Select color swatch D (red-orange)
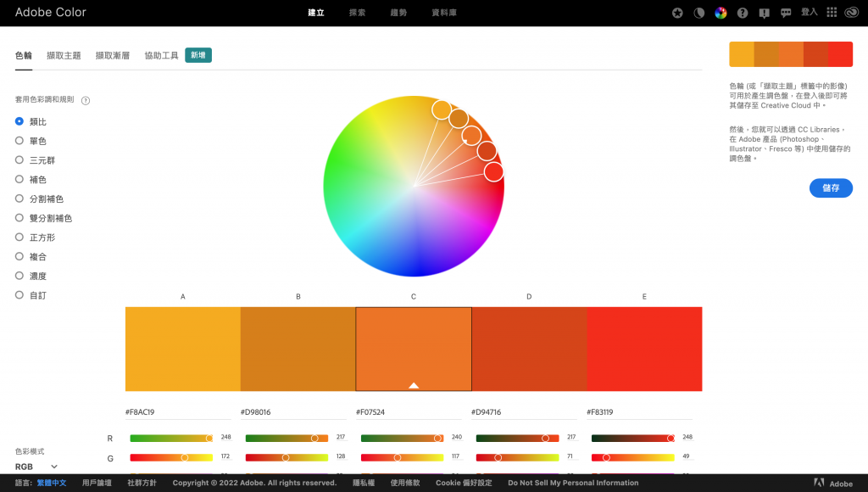 (x=529, y=349)
